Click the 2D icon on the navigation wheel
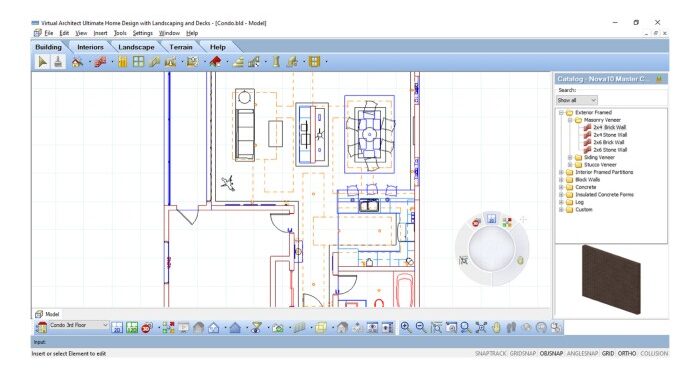The height and width of the screenshot is (375, 700). click(x=492, y=219)
